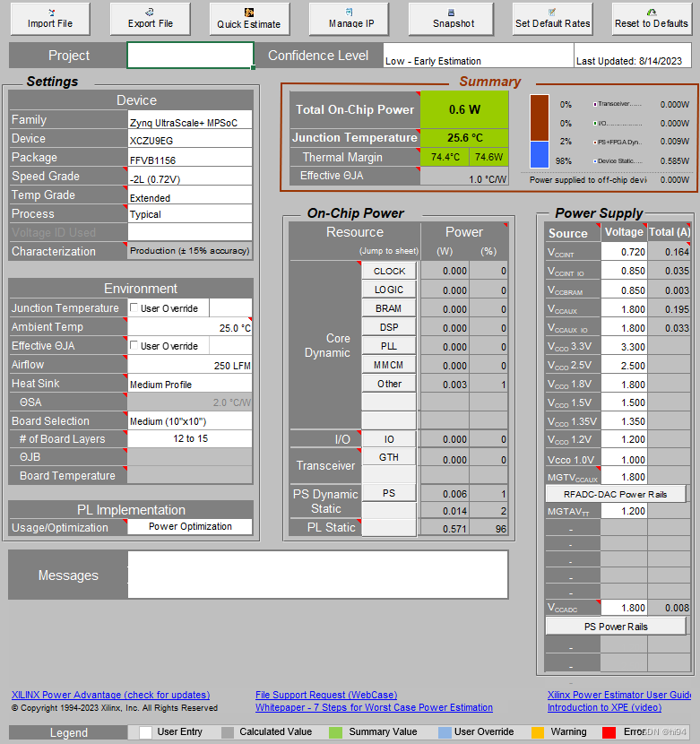Edit the Airflow 250 LFM field
The image size is (700, 744).
[190, 365]
